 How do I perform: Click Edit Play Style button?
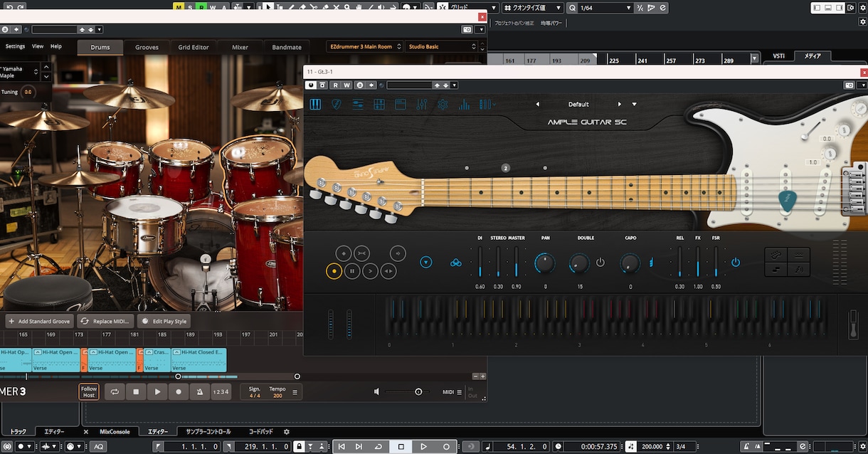tap(164, 322)
